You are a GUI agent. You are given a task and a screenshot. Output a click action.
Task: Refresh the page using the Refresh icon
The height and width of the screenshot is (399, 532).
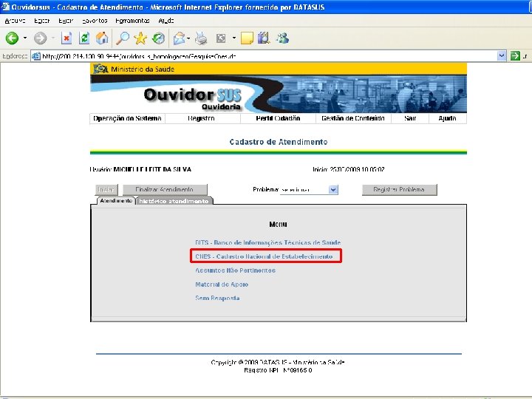coord(84,38)
